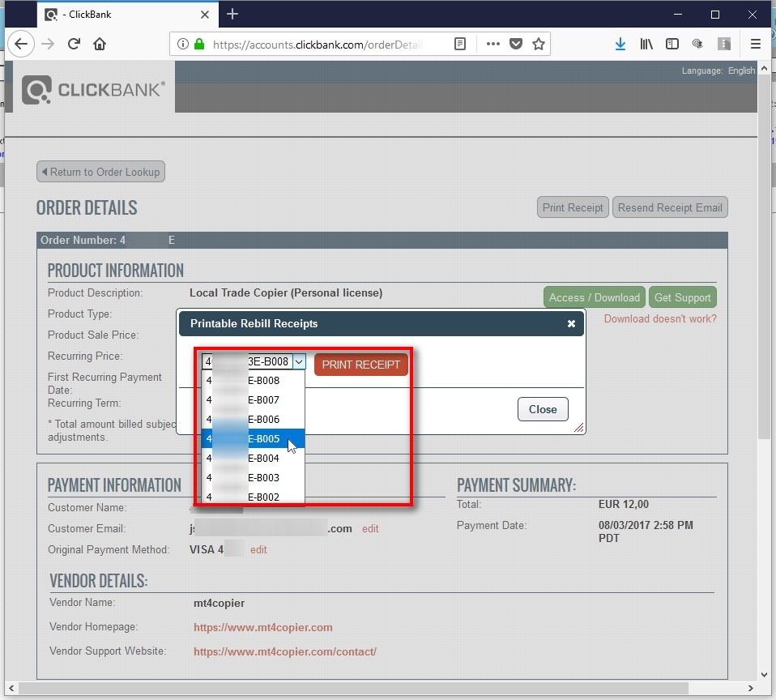
Task: Open a new browser tab
Action: [232, 14]
